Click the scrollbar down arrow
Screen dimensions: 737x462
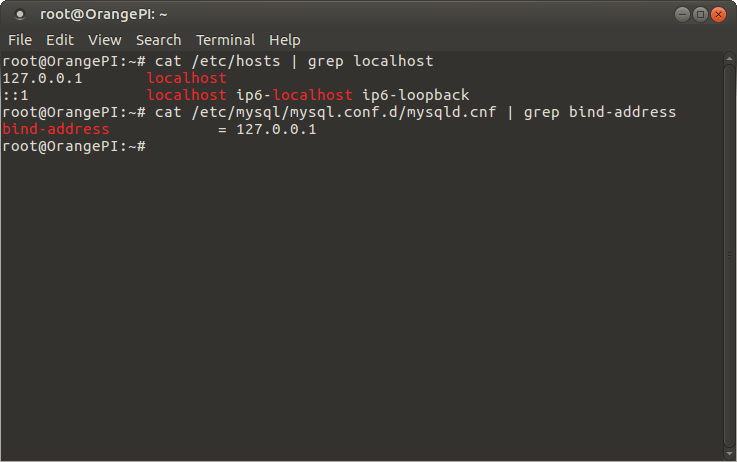(x=729, y=454)
